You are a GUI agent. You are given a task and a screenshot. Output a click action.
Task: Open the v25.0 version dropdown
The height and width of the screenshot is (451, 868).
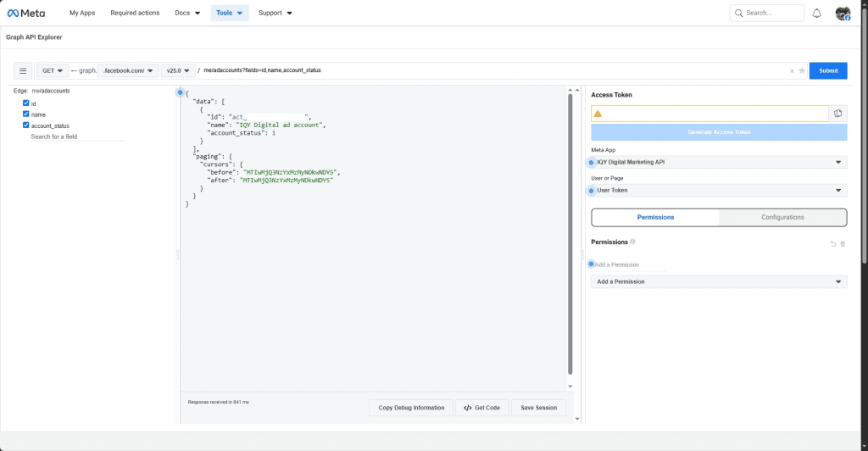(x=178, y=71)
